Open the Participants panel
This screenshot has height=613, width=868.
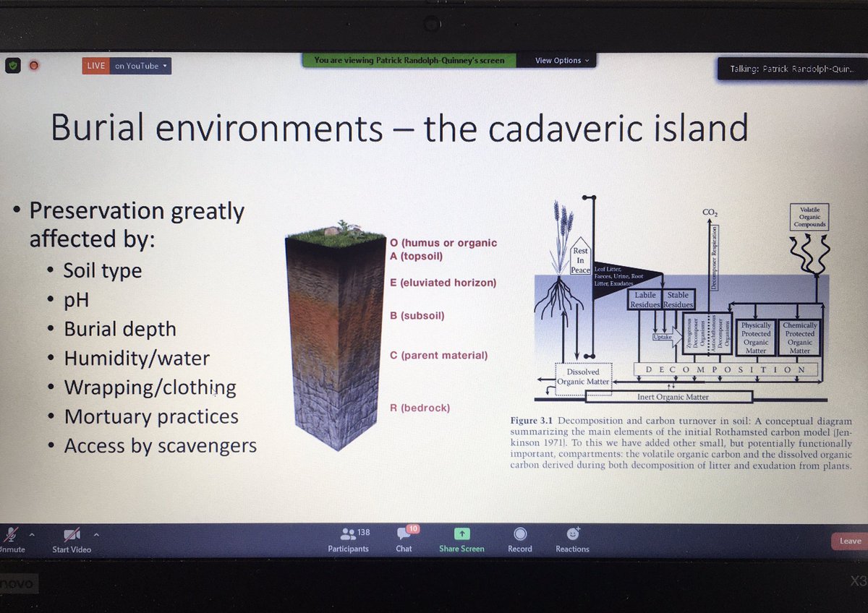[348, 539]
